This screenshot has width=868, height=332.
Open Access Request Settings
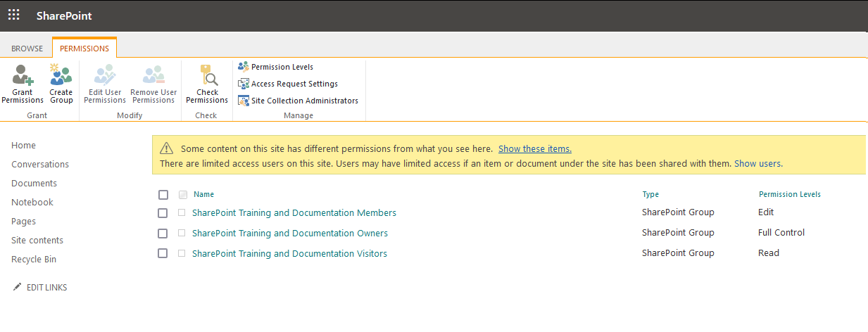pos(289,84)
